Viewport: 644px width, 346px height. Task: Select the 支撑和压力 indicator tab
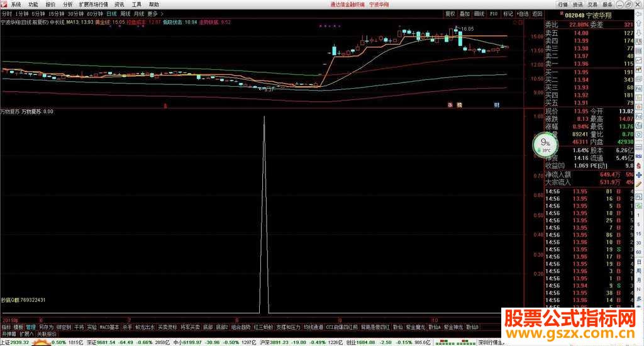[288, 328]
